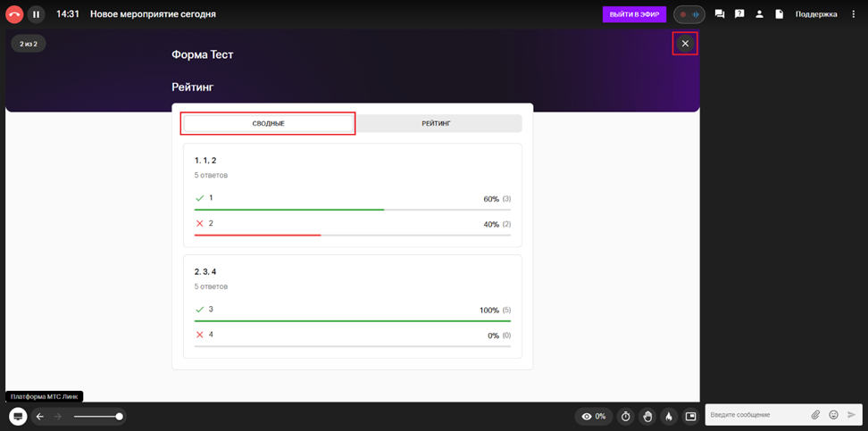Screen dimensions: 868x431
Task: Click the fire reaction icon
Action: [x=668, y=416]
